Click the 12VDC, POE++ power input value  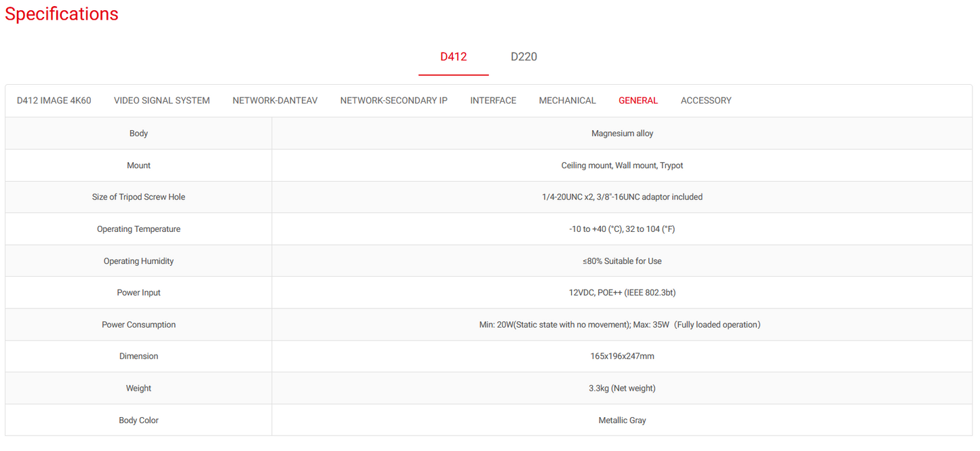pyautogui.click(x=622, y=293)
